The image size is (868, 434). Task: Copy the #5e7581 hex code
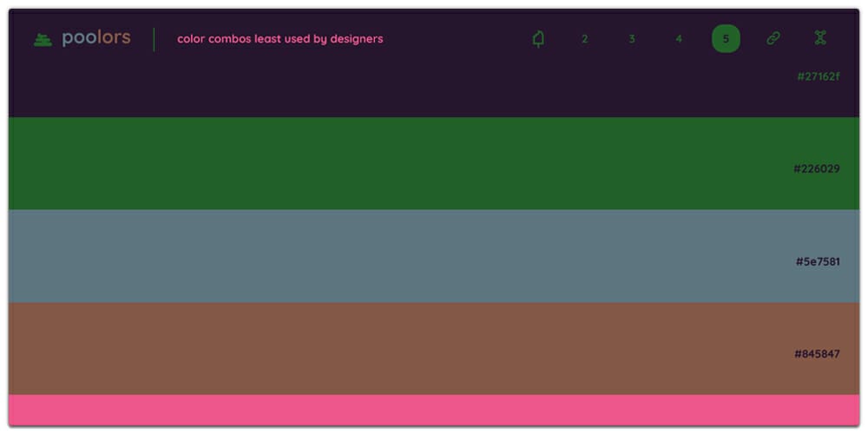(x=817, y=261)
